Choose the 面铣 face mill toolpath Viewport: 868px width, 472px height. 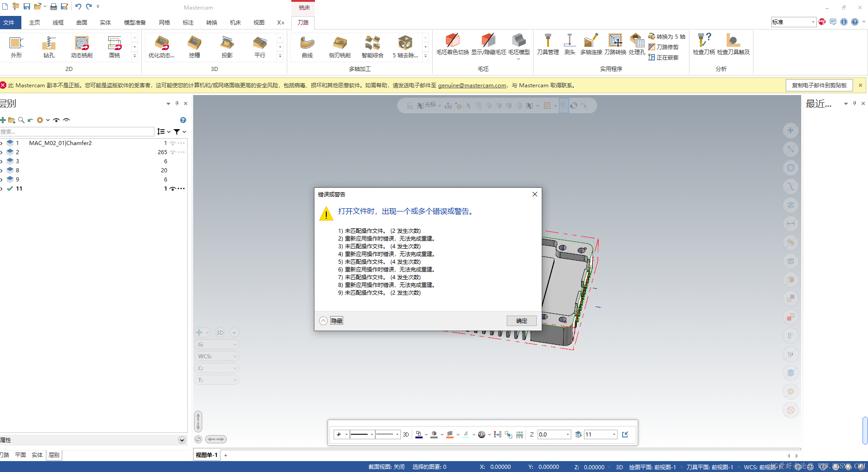[115, 47]
